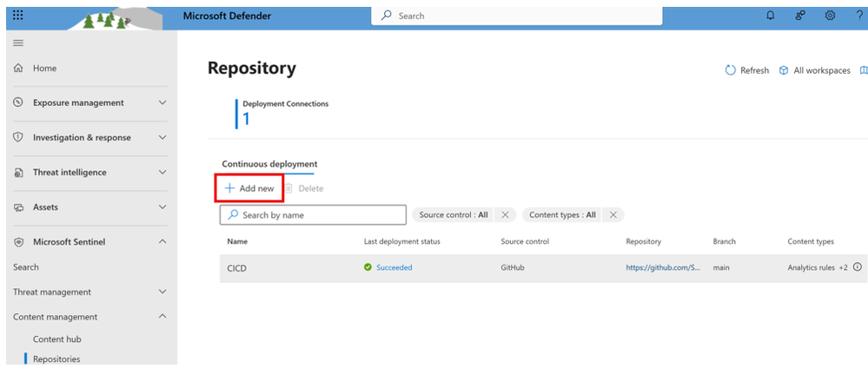Click the Microsoft Defender title
This screenshot has width=868, height=368.
227,16
